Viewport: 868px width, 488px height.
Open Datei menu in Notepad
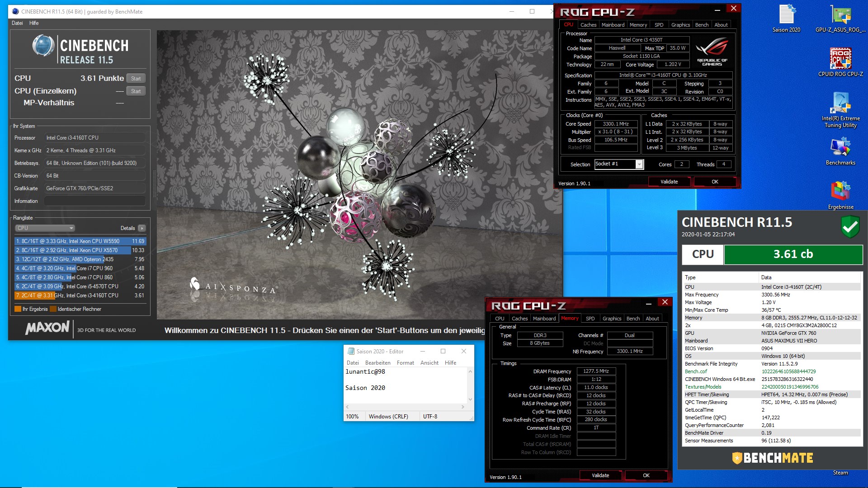pyautogui.click(x=353, y=363)
